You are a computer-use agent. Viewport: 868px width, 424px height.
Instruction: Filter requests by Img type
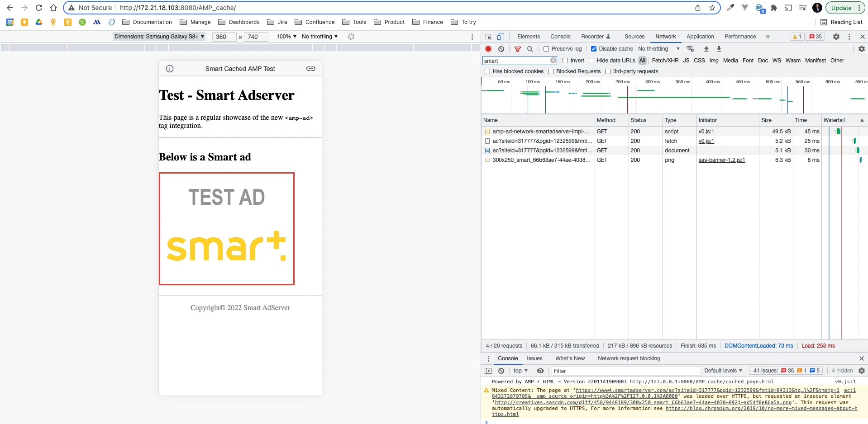(714, 61)
